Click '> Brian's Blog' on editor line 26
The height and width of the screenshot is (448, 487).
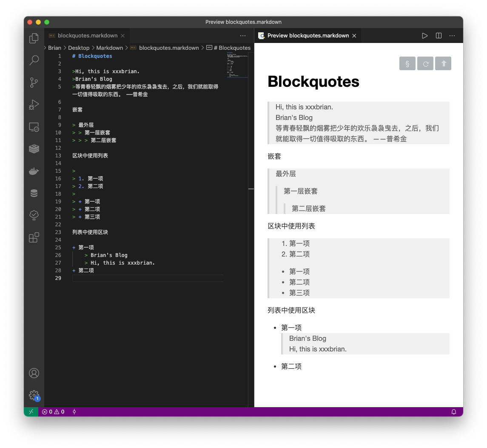[106, 255]
